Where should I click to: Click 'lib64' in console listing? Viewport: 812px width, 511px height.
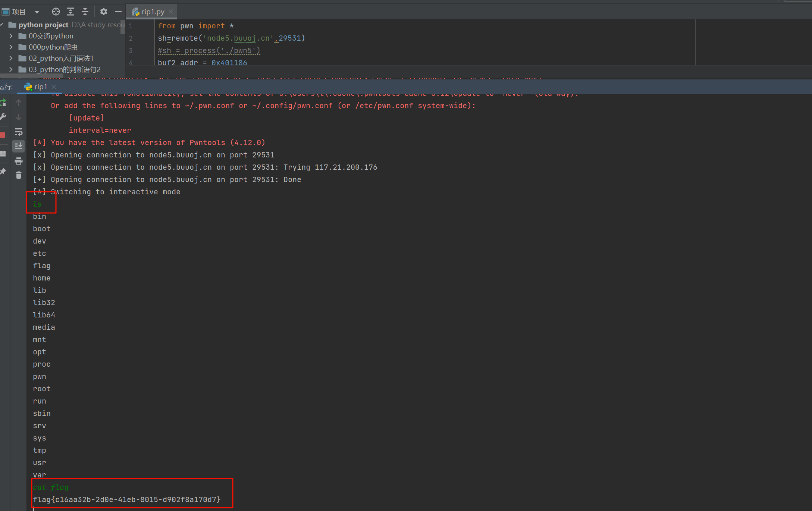click(44, 315)
